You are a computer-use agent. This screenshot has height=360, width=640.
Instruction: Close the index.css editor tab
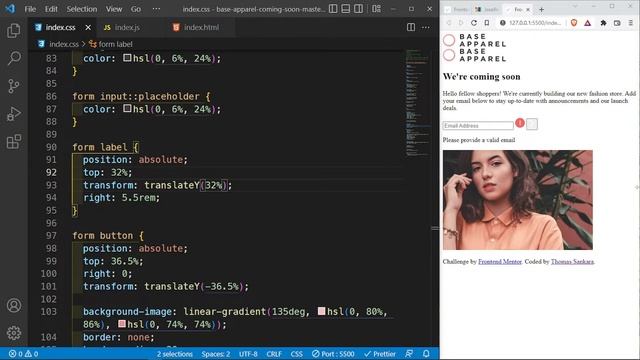[88, 27]
